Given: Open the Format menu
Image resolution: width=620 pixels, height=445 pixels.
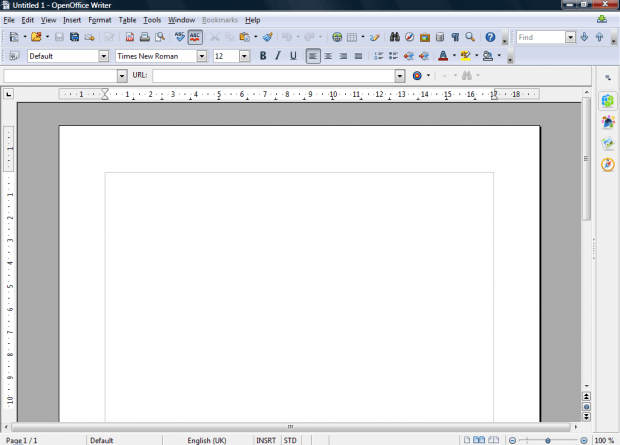Looking at the screenshot, I should [x=100, y=20].
